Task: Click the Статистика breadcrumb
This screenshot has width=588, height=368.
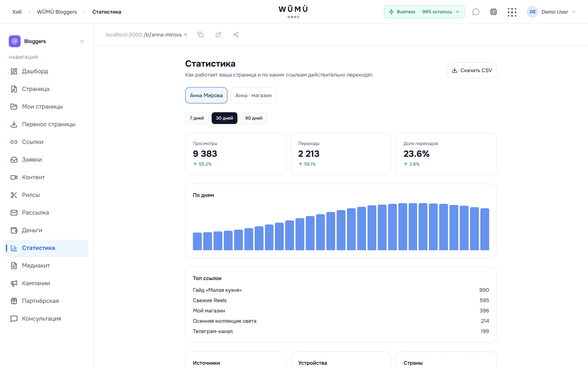Action: (x=107, y=12)
